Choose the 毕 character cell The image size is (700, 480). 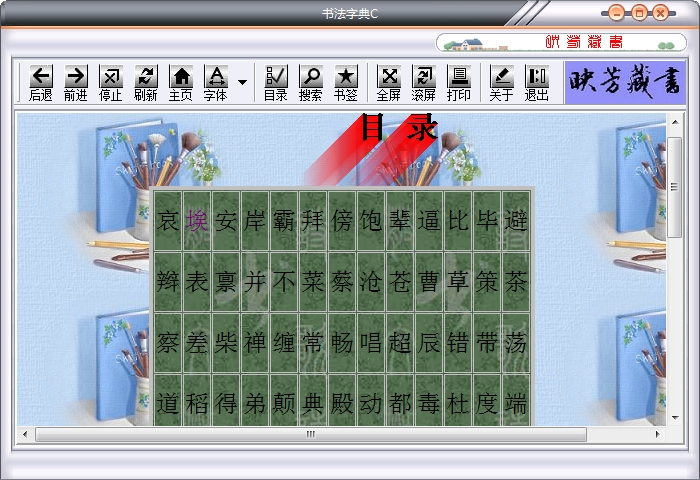pos(487,221)
